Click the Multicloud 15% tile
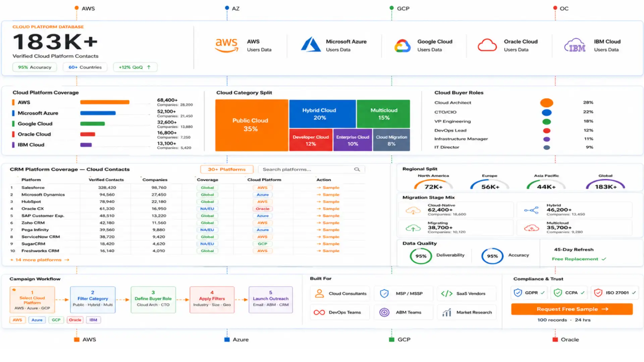The image size is (644, 362). (x=383, y=114)
